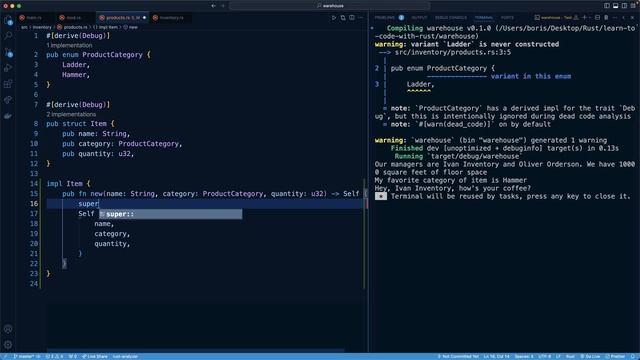640x360 pixels.
Task: Open the Manage gear menu
Action: coord(8,345)
